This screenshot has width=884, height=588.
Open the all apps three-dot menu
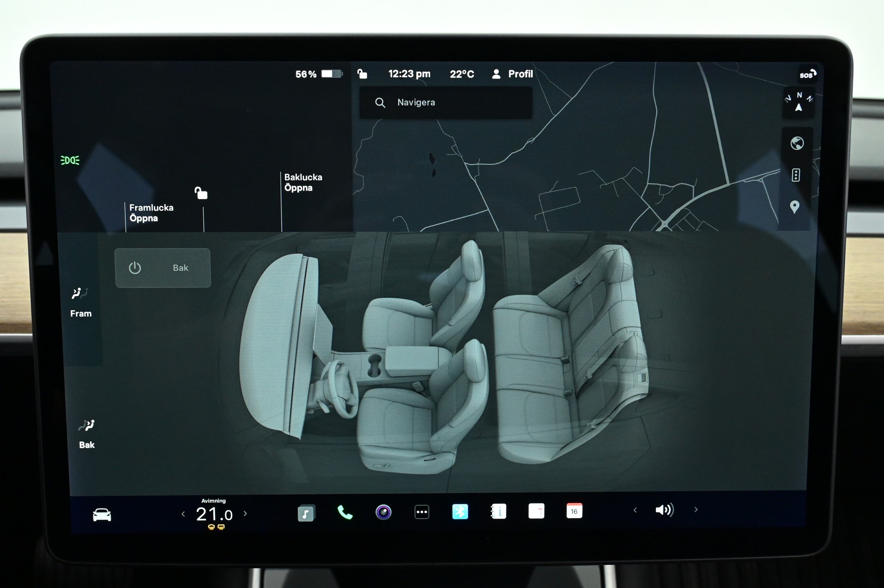[x=421, y=512]
